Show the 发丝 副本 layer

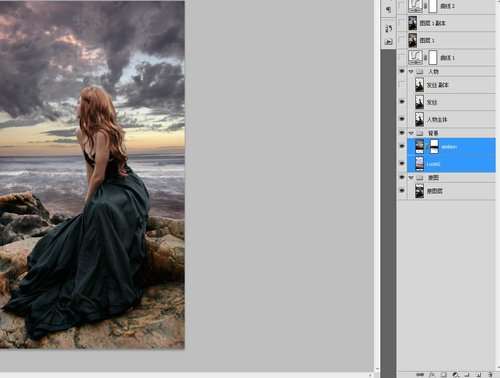[402, 85]
